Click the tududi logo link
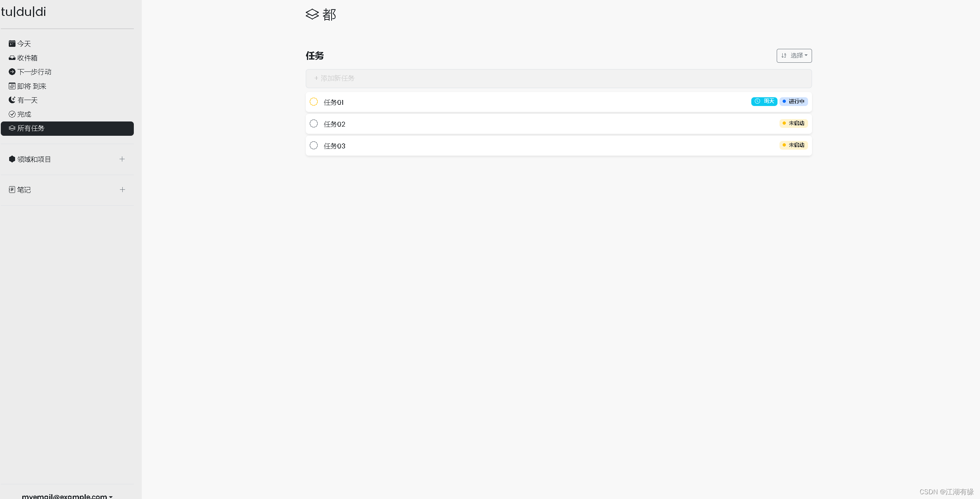Viewport: 980px width, 499px height. (x=23, y=12)
